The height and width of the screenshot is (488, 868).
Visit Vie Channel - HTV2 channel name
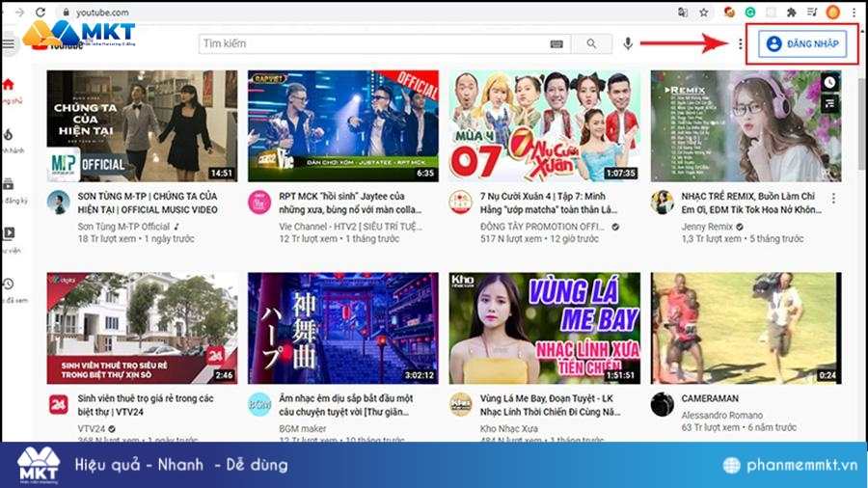(x=350, y=227)
